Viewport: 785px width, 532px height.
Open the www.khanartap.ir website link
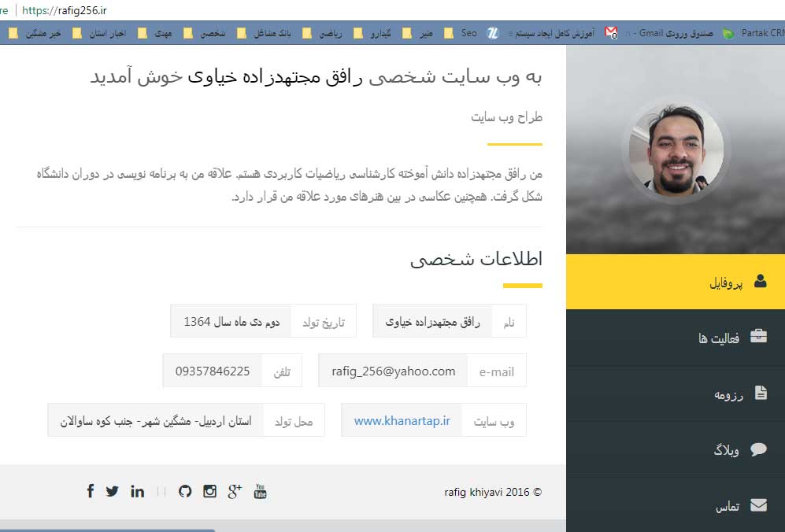click(402, 421)
